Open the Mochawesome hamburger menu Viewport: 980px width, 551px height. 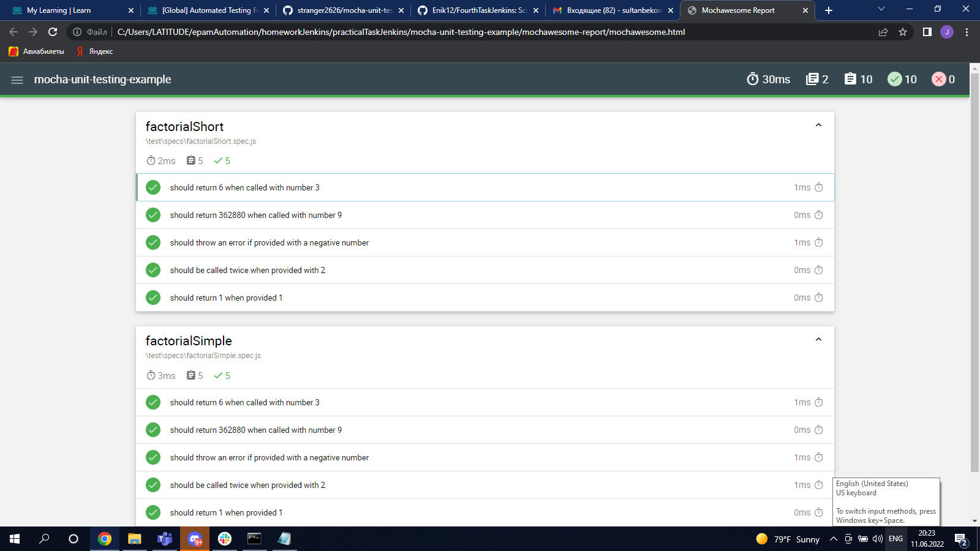[17, 80]
